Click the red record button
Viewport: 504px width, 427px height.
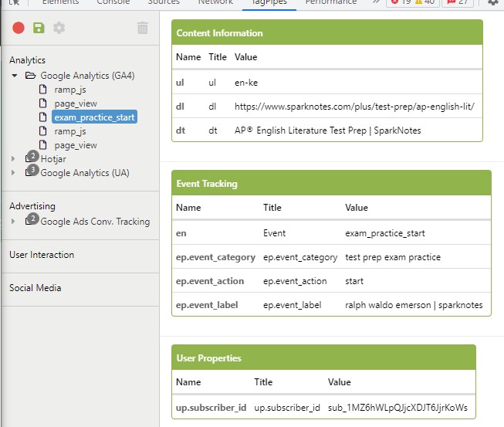(19, 28)
